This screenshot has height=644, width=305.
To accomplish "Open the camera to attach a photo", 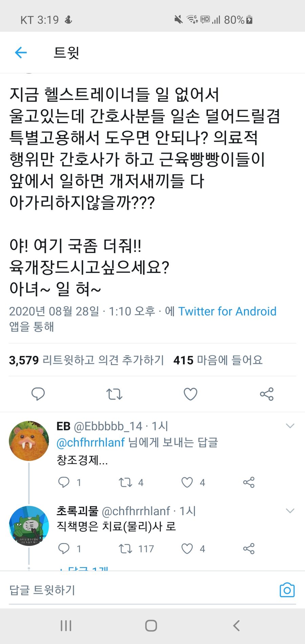I will point(286,590).
